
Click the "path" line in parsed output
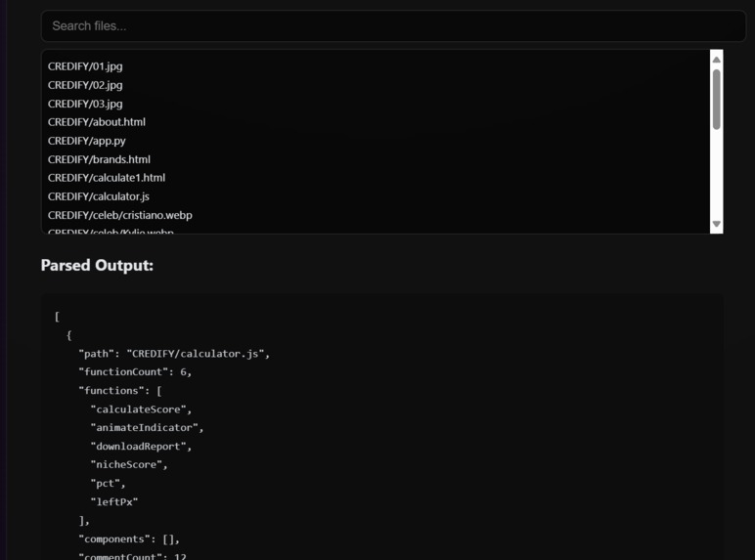pyautogui.click(x=174, y=354)
